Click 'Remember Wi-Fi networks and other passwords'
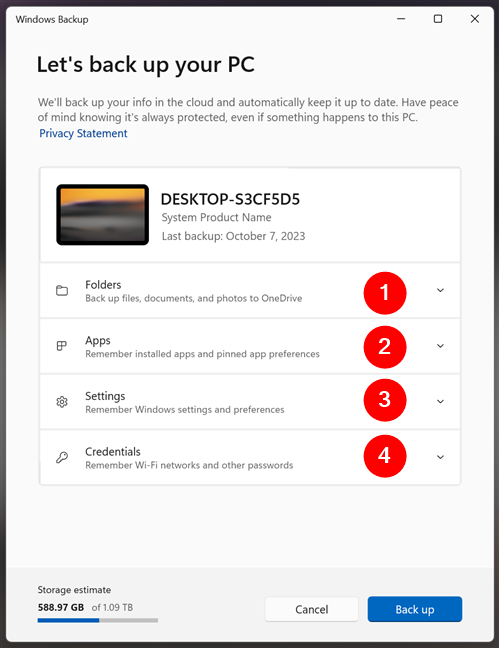Viewport: 499px width, 648px height. pyautogui.click(x=189, y=465)
